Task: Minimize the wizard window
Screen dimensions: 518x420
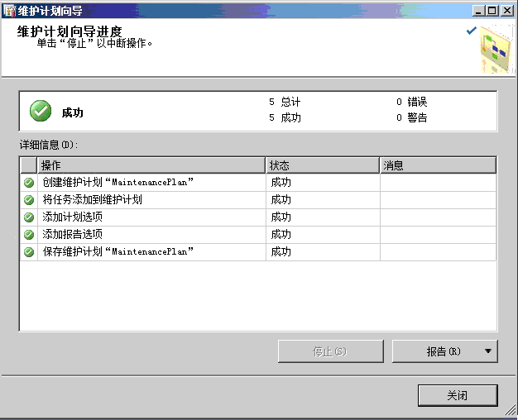Action: tap(480, 10)
